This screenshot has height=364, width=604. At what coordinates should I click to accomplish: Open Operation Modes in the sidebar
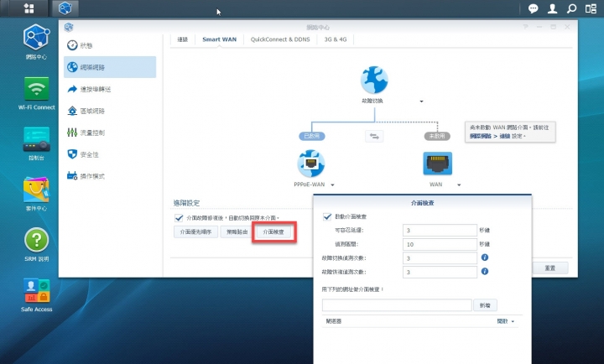[x=110, y=176]
